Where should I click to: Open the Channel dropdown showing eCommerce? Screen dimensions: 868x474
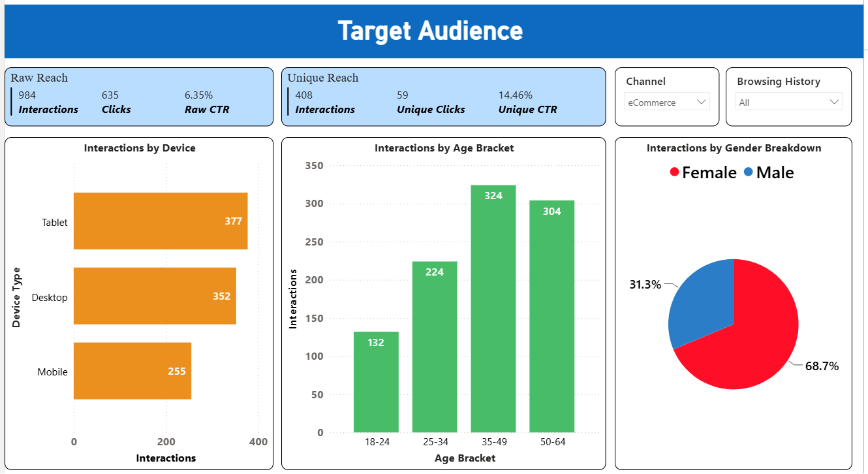[x=667, y=103]
